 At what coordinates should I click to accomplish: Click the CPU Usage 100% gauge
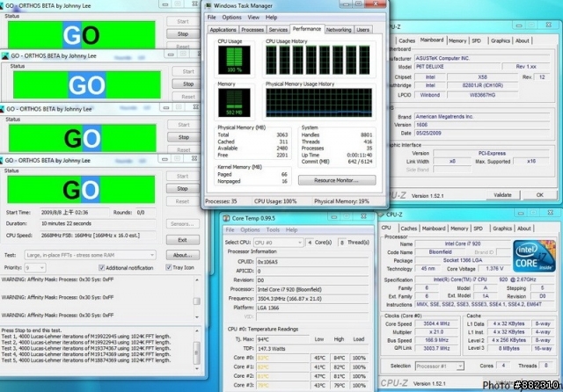point(234,60)
